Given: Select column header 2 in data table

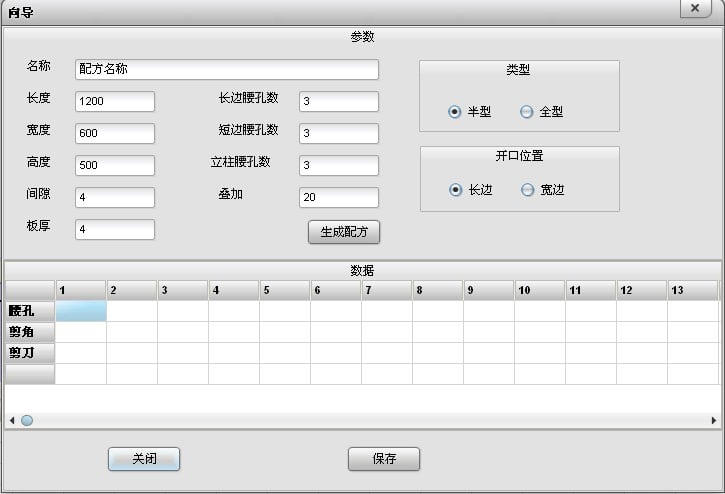Looking at the screenshot, I should 132,290.
